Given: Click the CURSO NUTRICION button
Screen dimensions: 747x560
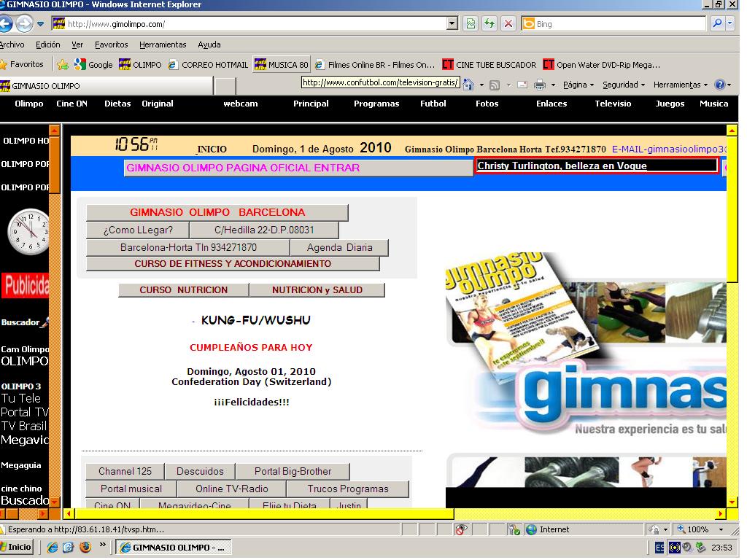Looking at the screenshot, I should pyautogui.click(x=184, y=290).
